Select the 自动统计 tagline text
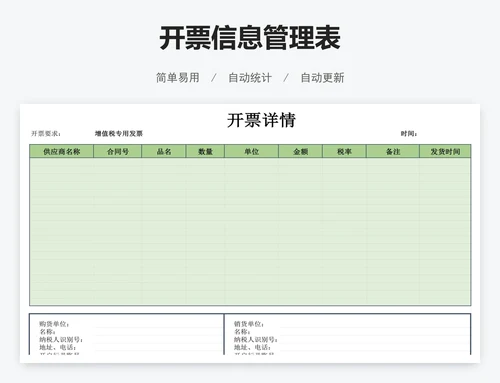The image size is (500, 383). [x=250, y=78]
